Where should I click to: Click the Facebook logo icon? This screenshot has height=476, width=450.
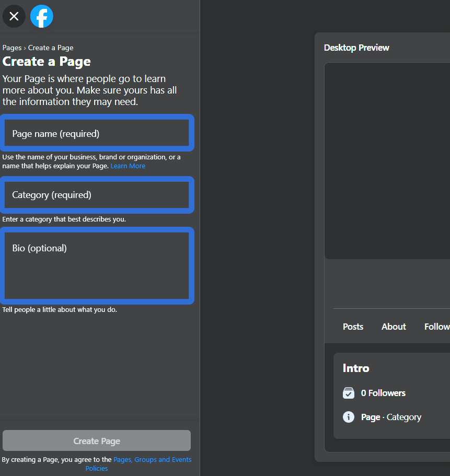pos(42,16)
